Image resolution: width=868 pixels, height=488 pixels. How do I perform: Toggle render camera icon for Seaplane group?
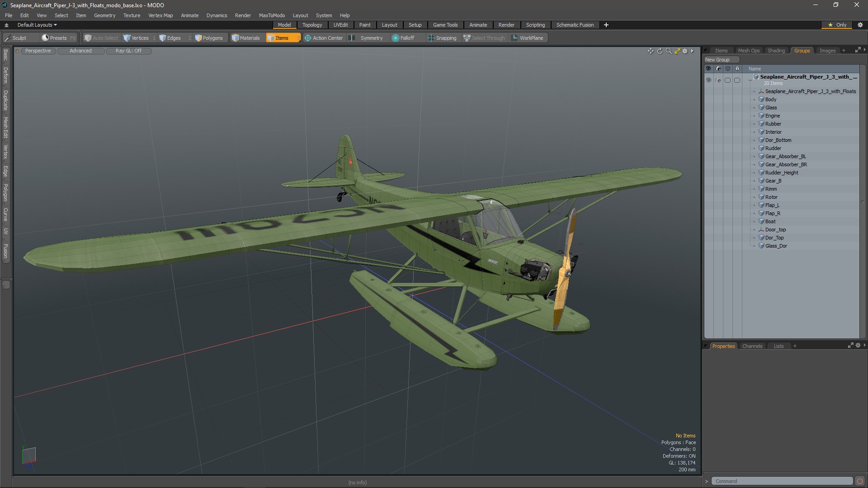point(718,80)
